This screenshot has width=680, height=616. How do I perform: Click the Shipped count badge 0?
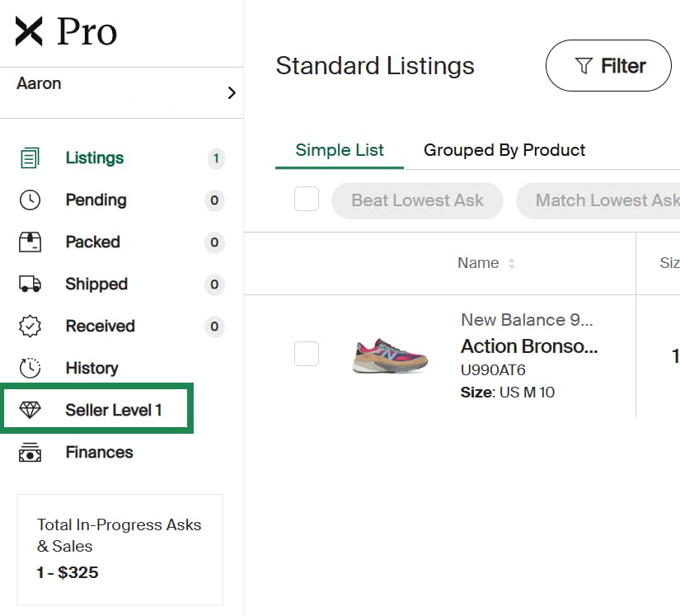tap(214, 284)
